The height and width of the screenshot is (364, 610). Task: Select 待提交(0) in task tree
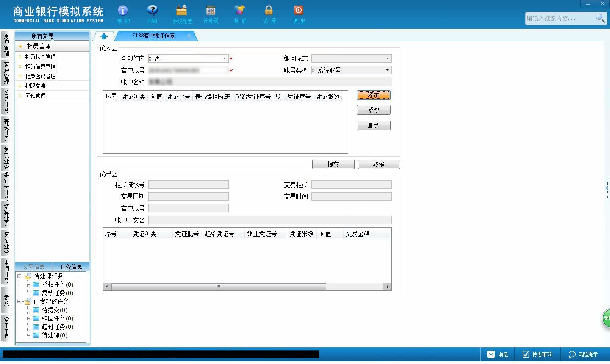(54, 310)
